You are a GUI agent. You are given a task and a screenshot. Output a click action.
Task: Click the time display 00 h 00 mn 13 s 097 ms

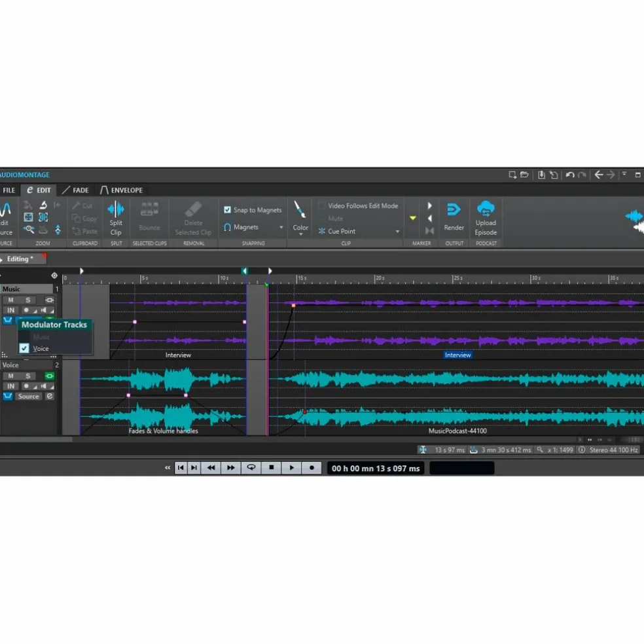(x=376, y=468)
